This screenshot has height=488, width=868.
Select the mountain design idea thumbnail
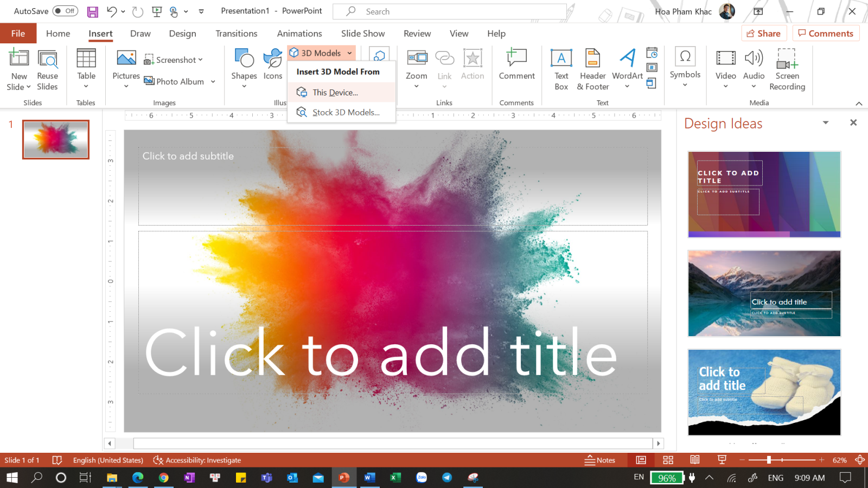click(x=764, y=293)
